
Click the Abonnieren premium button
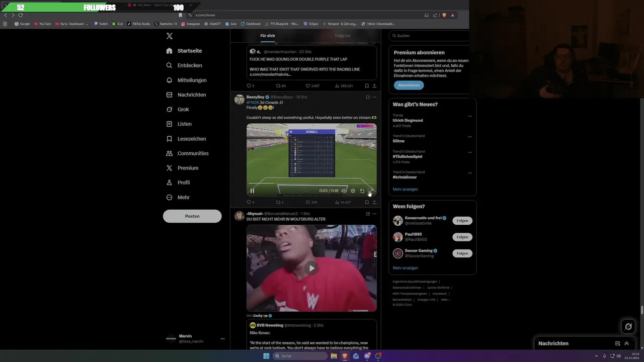(x=409, y=85)
